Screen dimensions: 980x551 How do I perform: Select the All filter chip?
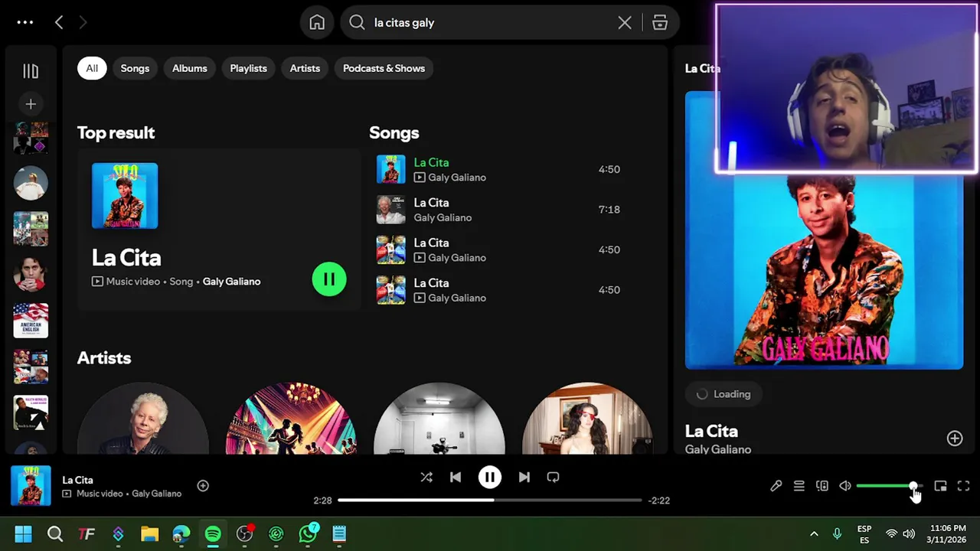point(92,68)
